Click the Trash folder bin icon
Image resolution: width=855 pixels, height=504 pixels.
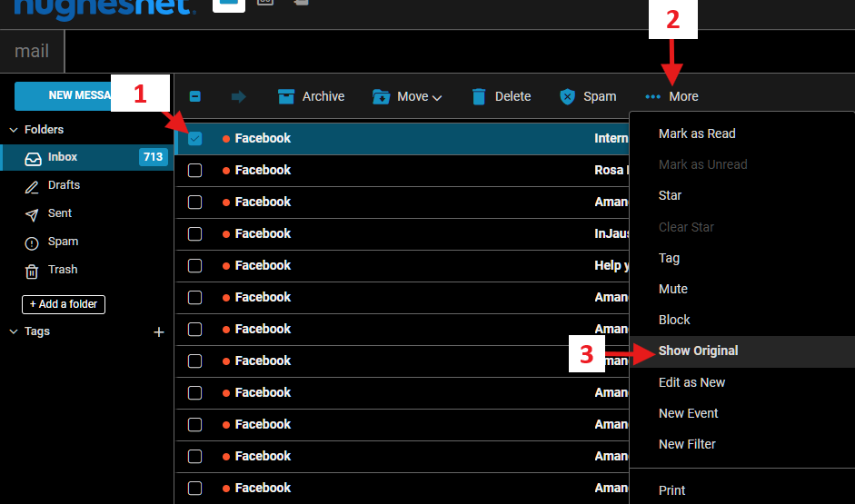(x=32, y=272)
